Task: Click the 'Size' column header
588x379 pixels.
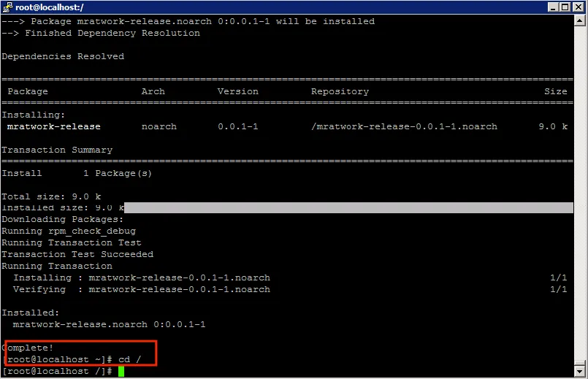Action: pos(556,91)
